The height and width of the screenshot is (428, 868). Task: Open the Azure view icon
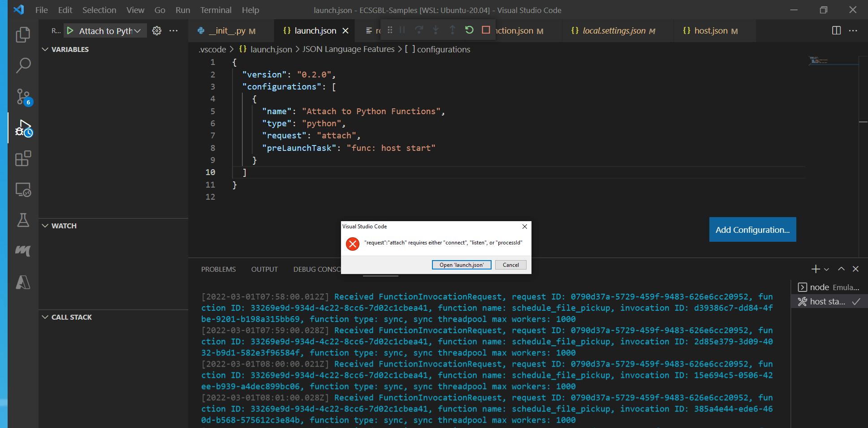click(x=23, y=282)
